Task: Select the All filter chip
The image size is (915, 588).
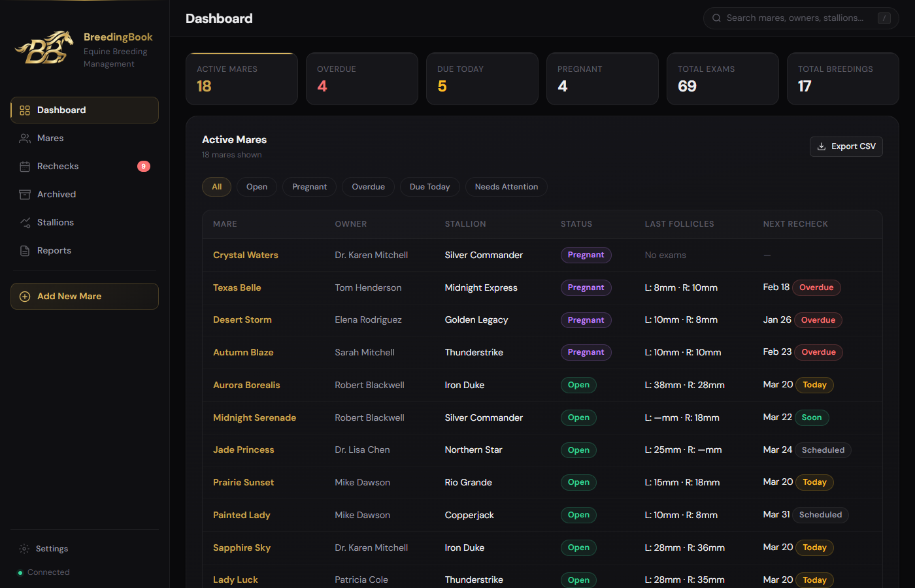Action: [x=217, y=187]
